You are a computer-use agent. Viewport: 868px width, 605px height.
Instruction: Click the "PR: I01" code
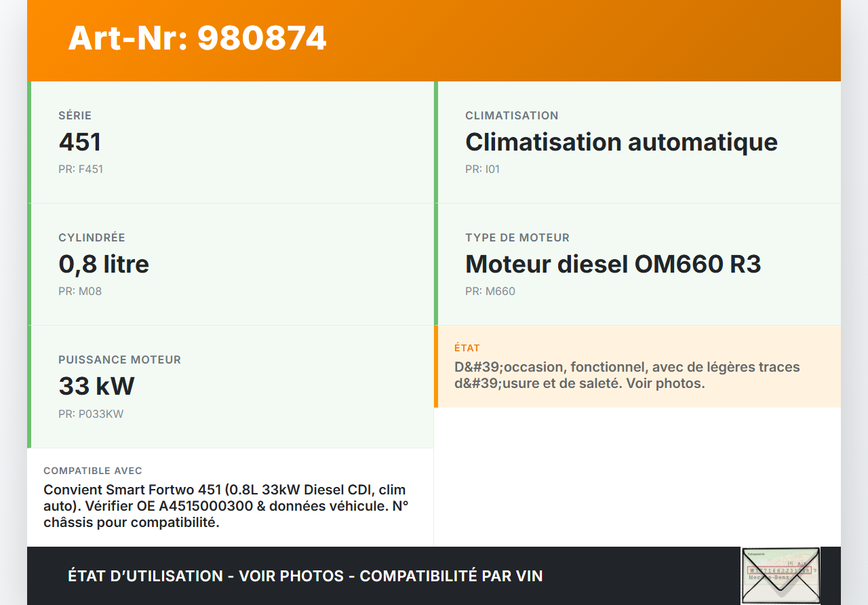click(482, 169)
